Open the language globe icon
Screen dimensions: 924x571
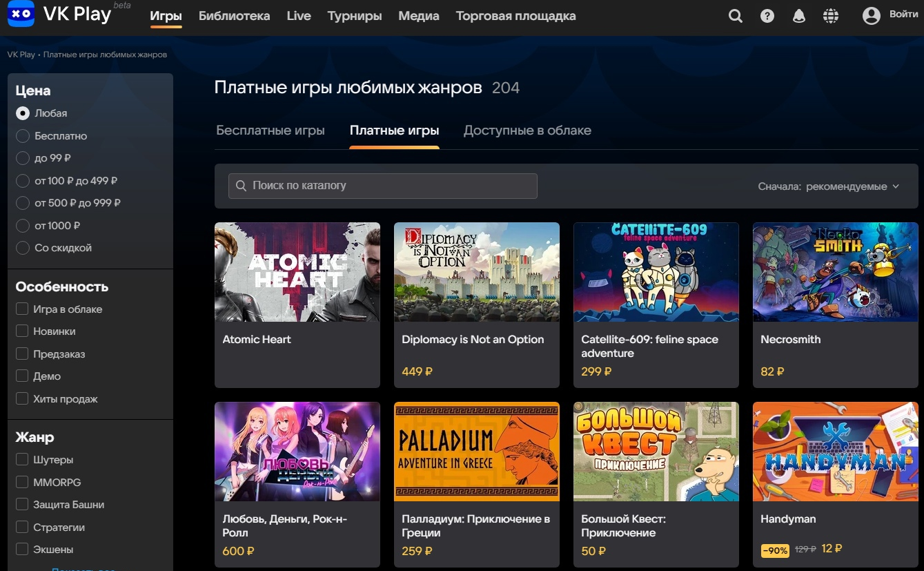pyautogui.click(x=831, y=16)
